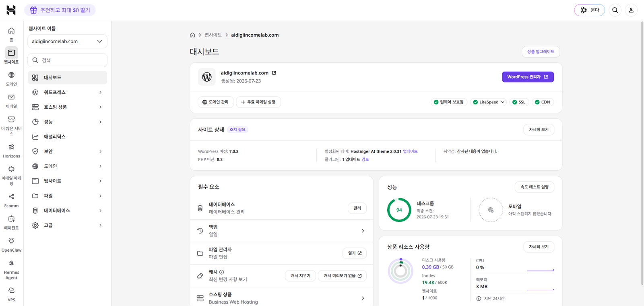Open site via external link icon beside domain
The width and height of the screenshot is (644, 306).
[x=274, y=73]
